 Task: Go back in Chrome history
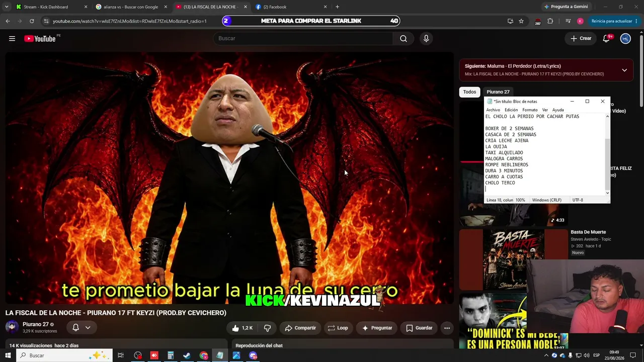coord(8,21)
